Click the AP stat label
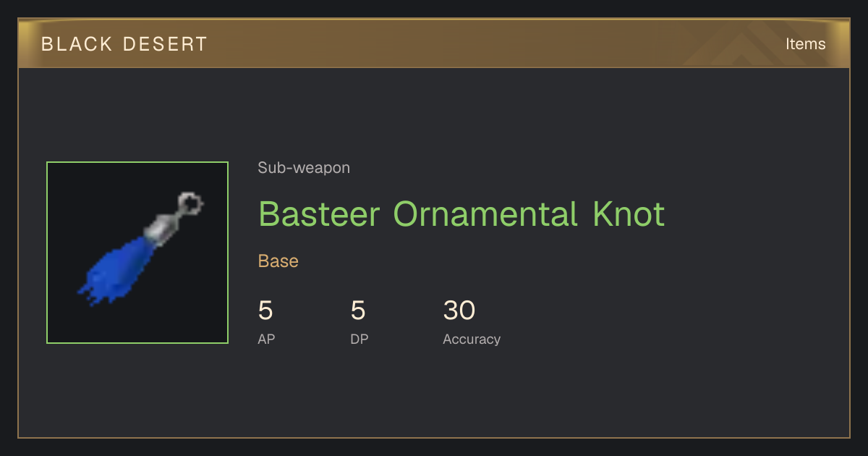Screen dimensions: 868x456 click(266, 339)
